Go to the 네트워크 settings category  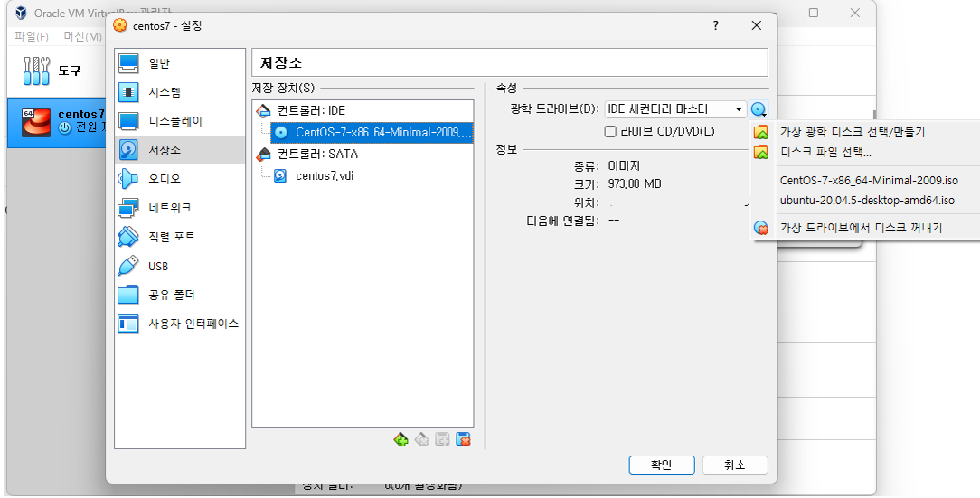180,208
